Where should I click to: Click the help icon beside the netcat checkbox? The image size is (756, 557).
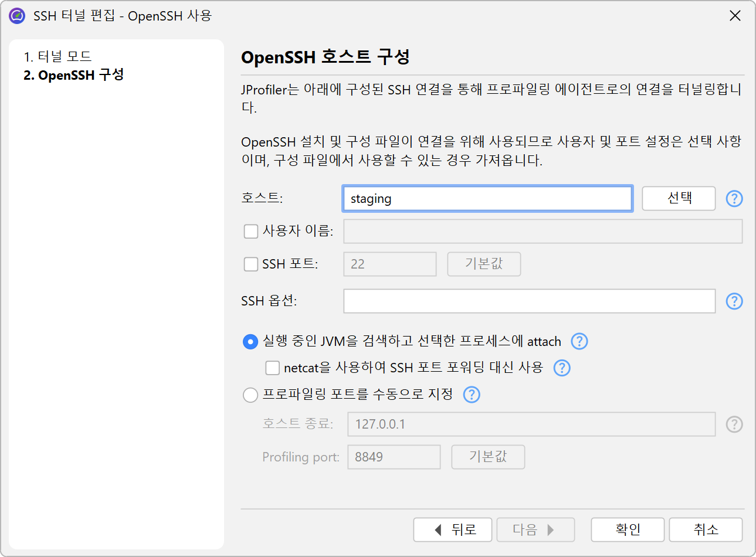click(562, 368)
